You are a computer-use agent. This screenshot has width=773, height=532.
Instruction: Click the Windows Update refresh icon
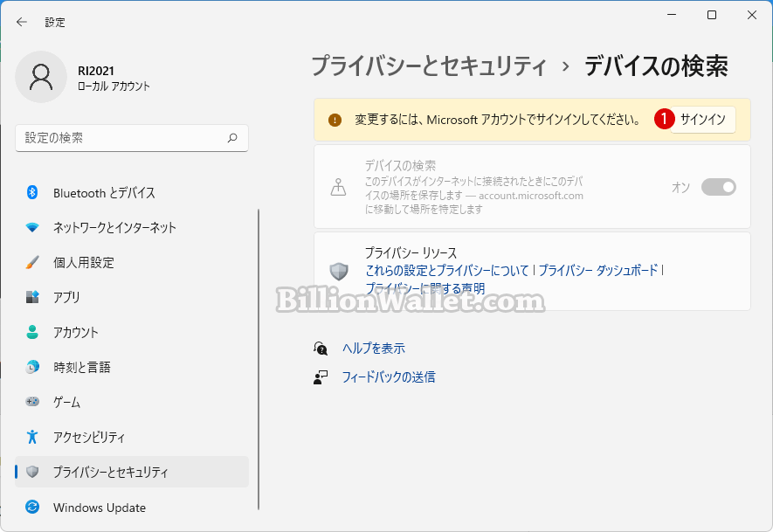pyautogui.click(x=32, y=507)
